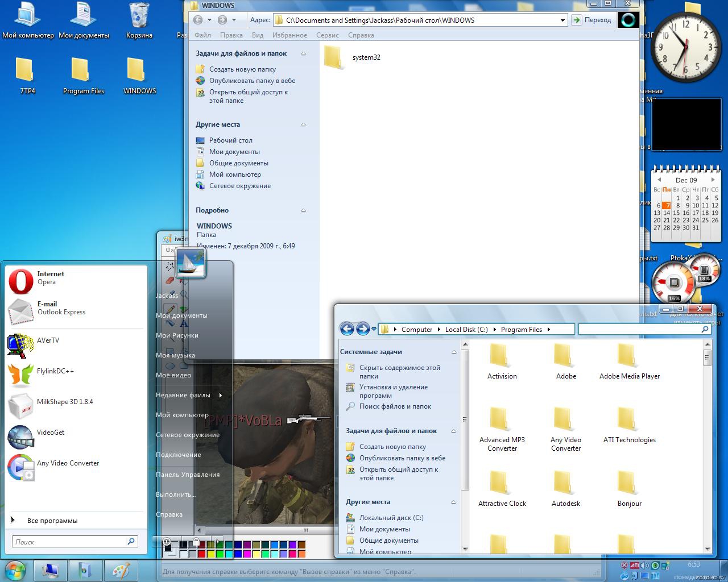Click the Переход go button

[x=592, y=20]
